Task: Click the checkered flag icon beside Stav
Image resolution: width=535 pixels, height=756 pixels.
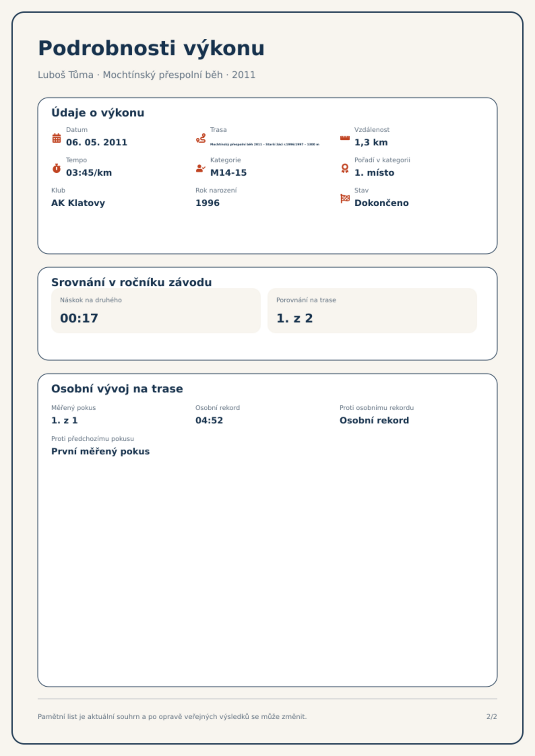Action: (x=345, y=199)
